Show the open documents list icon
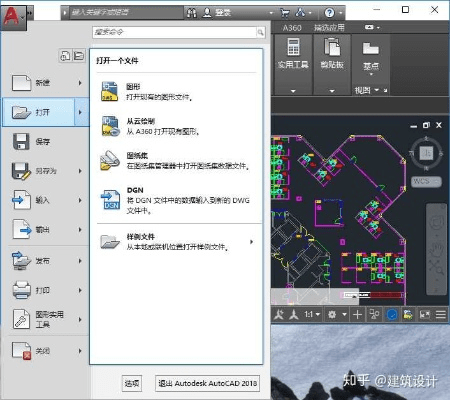Viewport: 450px width, 400px height. [79, 56]
